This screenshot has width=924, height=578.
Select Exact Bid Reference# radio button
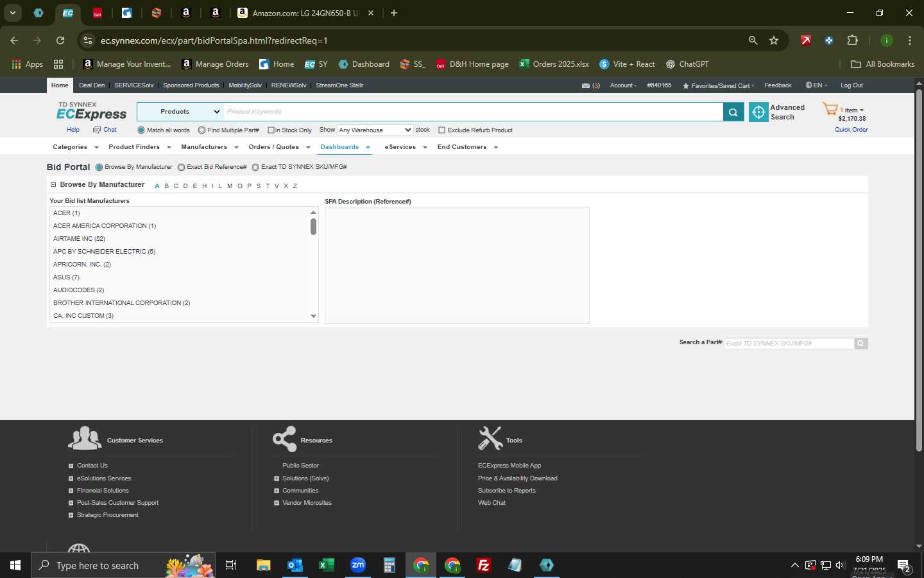point(181,167)
